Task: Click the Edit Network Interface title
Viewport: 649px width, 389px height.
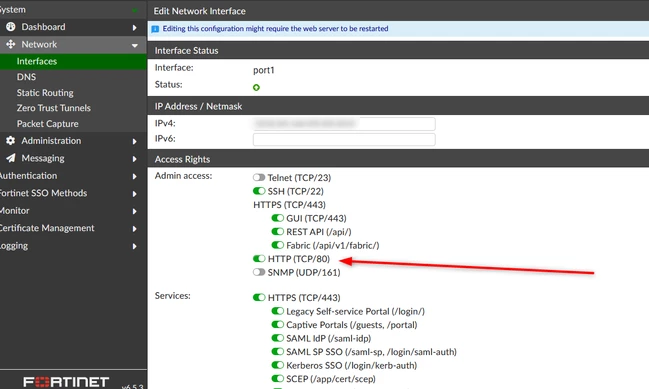Action: (200, 11)
